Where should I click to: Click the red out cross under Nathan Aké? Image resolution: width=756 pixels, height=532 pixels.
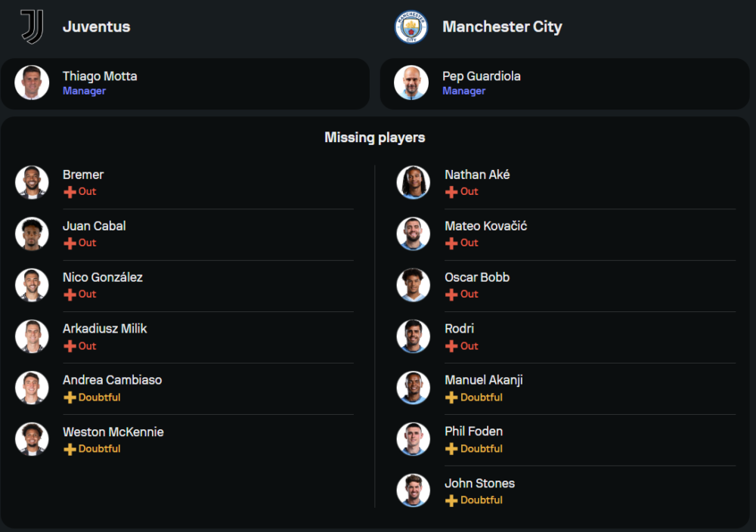tap(451, 192)
